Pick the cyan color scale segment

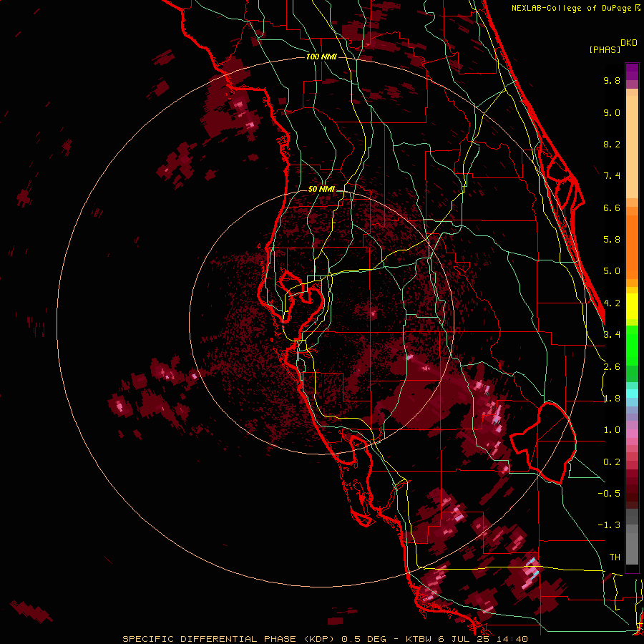pyautogui.click(x=632, y=394)
